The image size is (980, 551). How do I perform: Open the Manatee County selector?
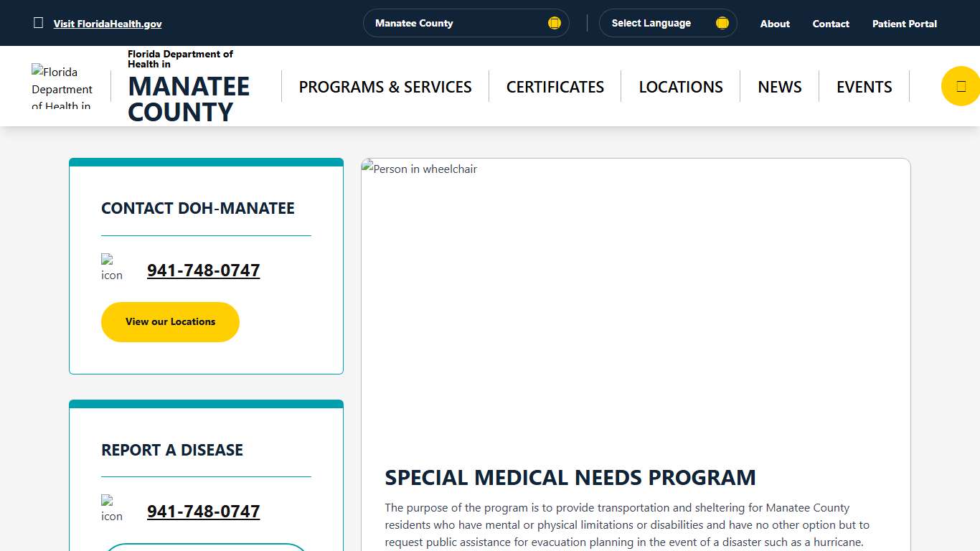pos(466,22)
